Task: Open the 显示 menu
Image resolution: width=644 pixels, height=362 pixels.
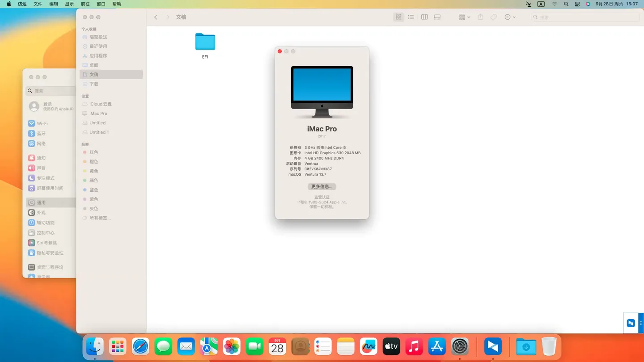Action: pos(69,4)
